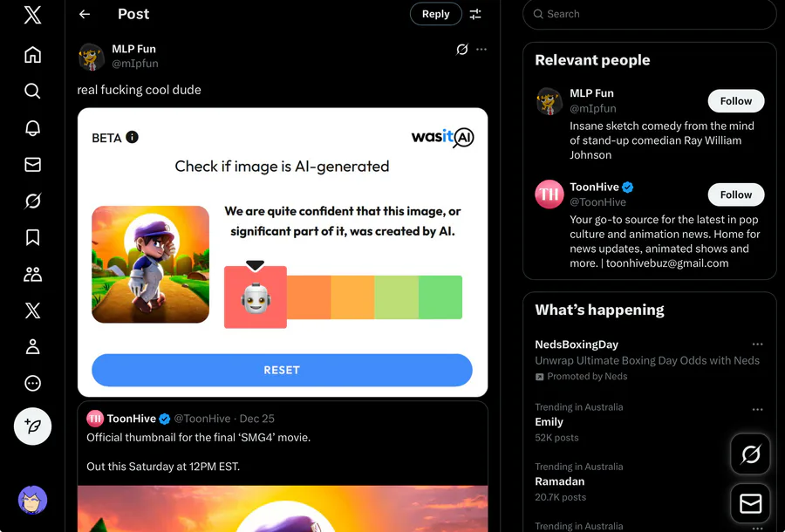Open more options on MLP Fun's post
This screenshot has height=532, width=785.
[481, 50]
